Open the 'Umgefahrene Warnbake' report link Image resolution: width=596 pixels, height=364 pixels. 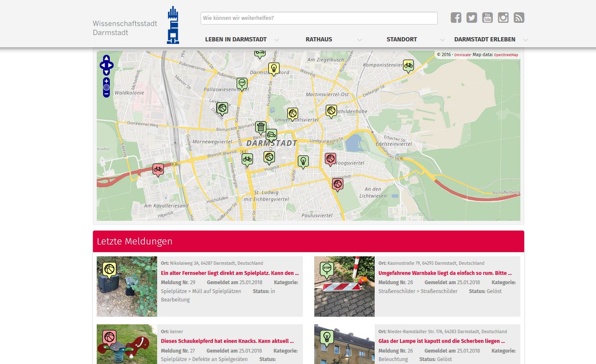coord(445,273)
